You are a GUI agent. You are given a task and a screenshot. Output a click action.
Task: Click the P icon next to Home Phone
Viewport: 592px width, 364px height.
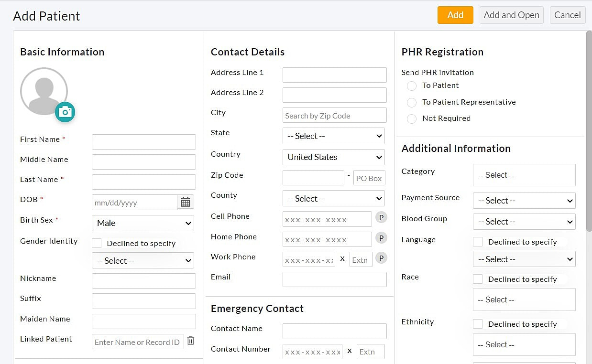(x=381, y=238)
